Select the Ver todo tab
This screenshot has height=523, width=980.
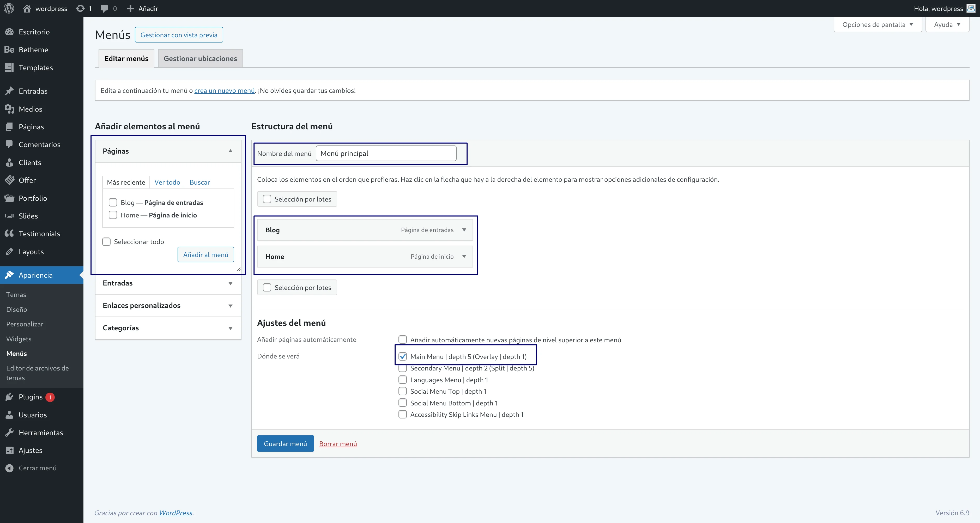pos(167,182)
